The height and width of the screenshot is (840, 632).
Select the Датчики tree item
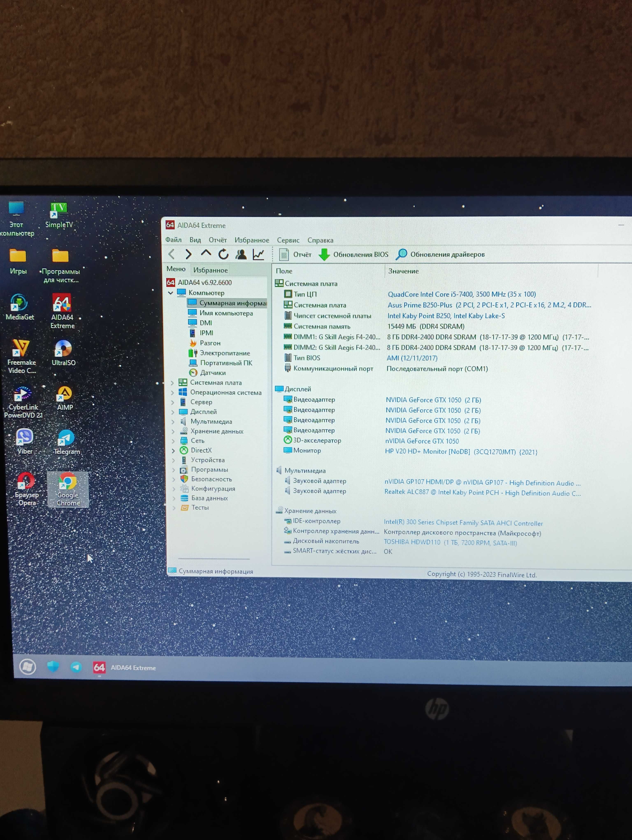point(208,373)
